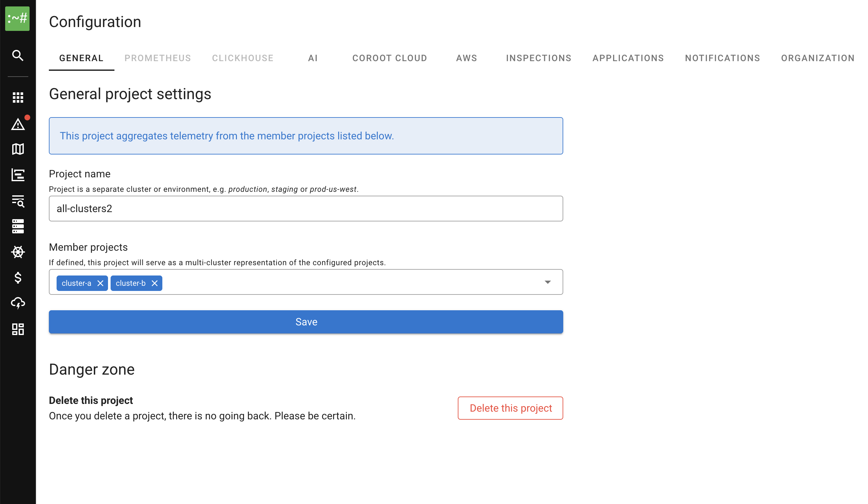Viewport: 868px width, 504px height.
Task: Open the incidents warning triangle icon
Action: 18,124
